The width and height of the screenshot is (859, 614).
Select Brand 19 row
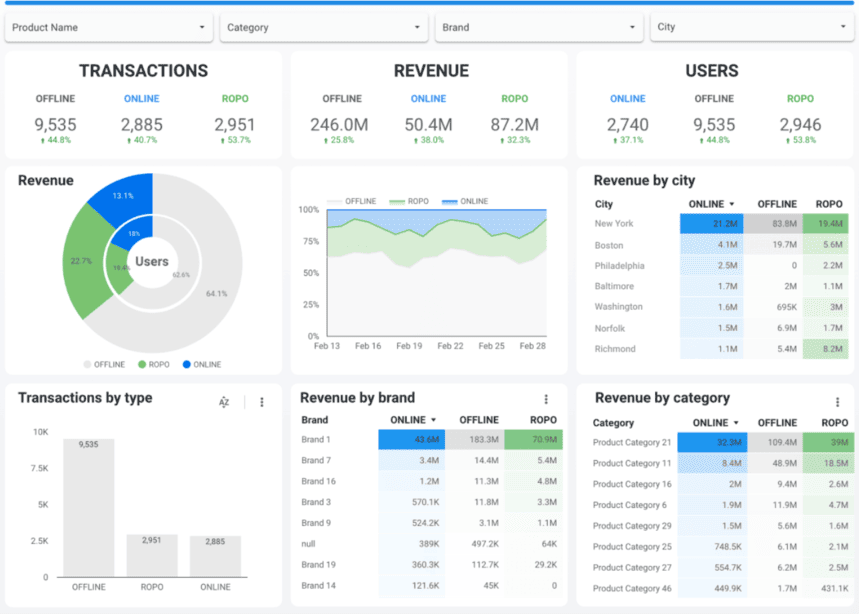click(x=431, y=565)
